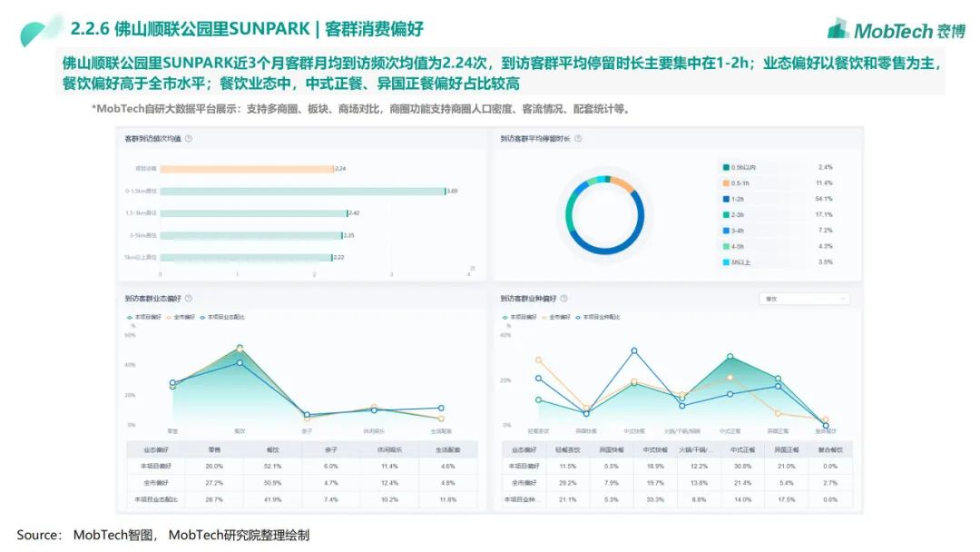Click 零售 column header in 业态偏好 table

tap(214, 450)
